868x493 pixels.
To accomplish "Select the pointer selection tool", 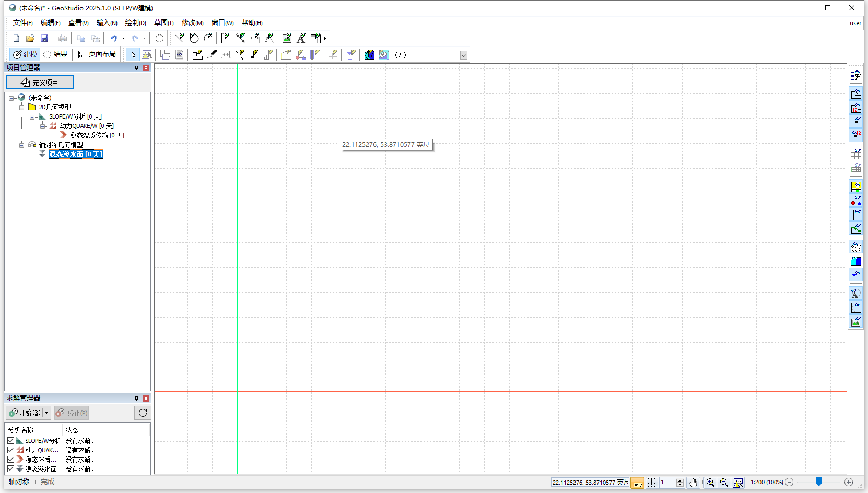I will point(133,54).
